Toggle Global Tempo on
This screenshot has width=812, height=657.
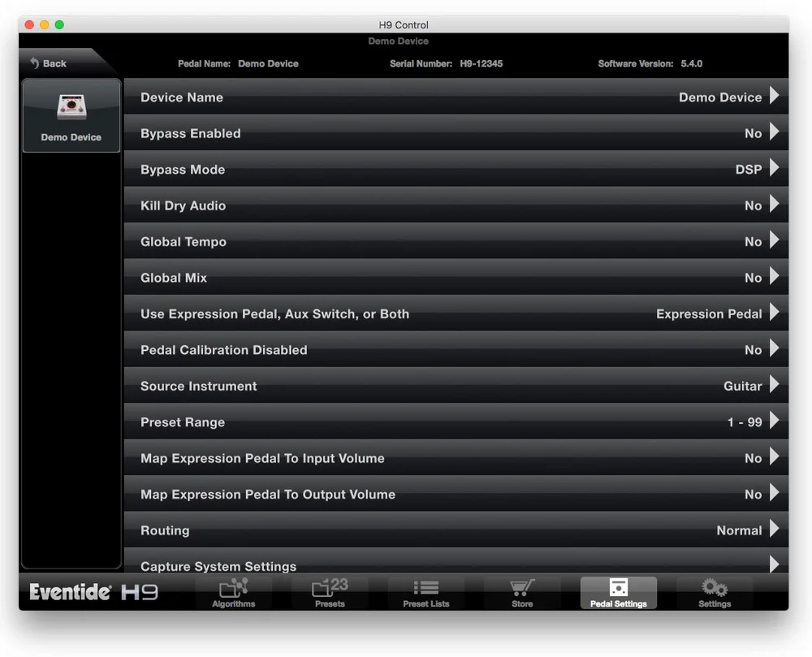click(x=455, y=241)
